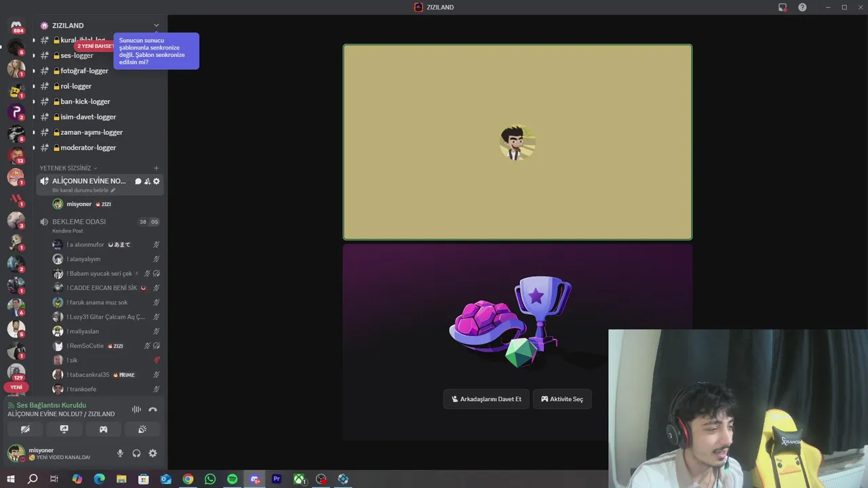Viewport: 868px width, 488px height.
Task: Launch an activity with gamepad icon
Action: coord(104,429)
